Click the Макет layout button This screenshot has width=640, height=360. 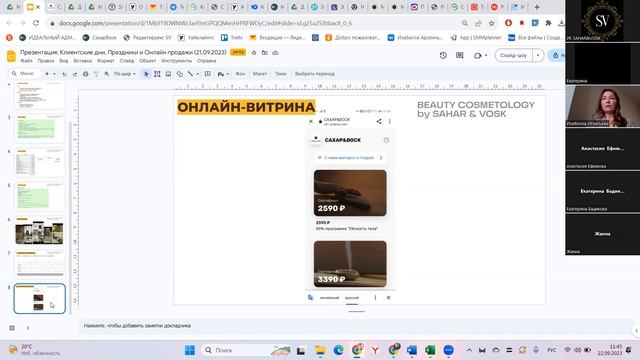pyautogui.click(x=260, y=74)
